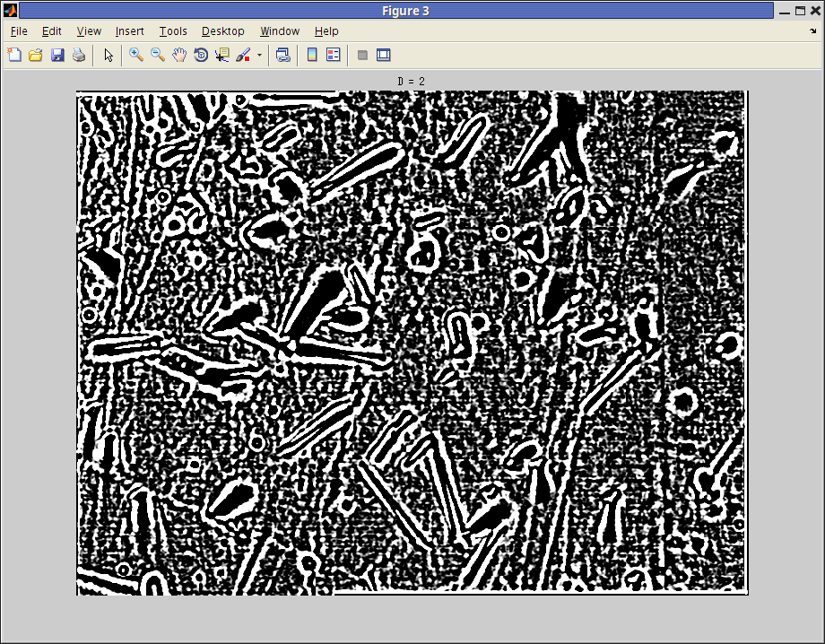Click the Hide Plot Tools button
This screenshot has height=644, width=825.
(362, 55)
